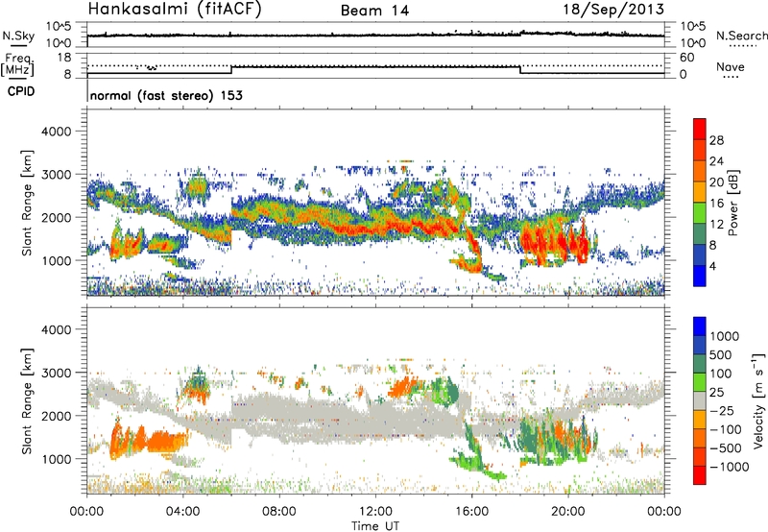Select the 'Freq. [MHz]' axis label
768x532 pixels.
(18, 64)
